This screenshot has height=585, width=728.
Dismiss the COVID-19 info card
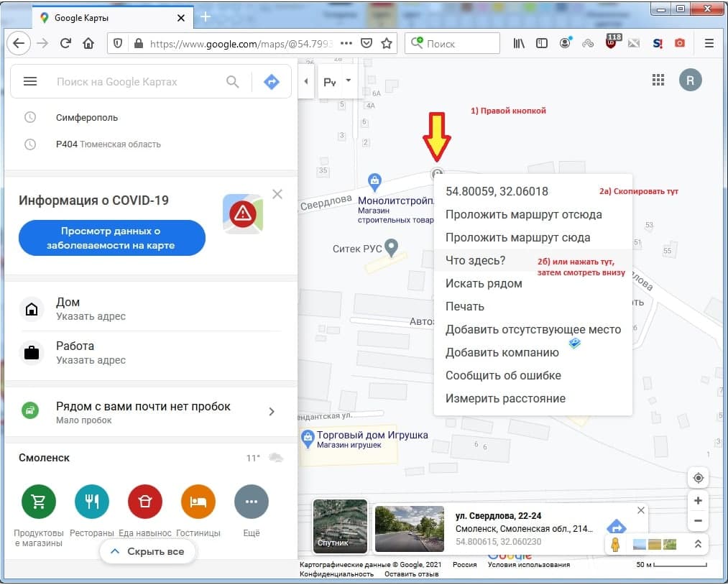pos(277,194)
